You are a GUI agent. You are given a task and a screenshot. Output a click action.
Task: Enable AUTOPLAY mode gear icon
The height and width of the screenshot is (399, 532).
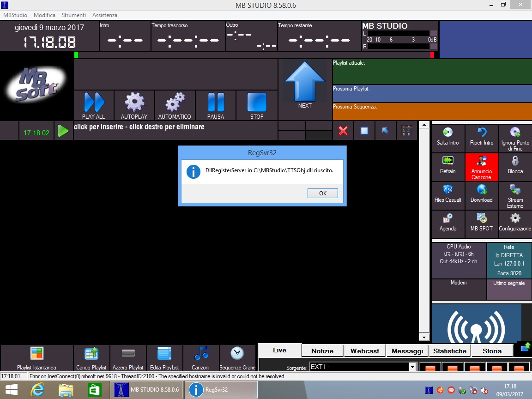(x=134, y=105)
